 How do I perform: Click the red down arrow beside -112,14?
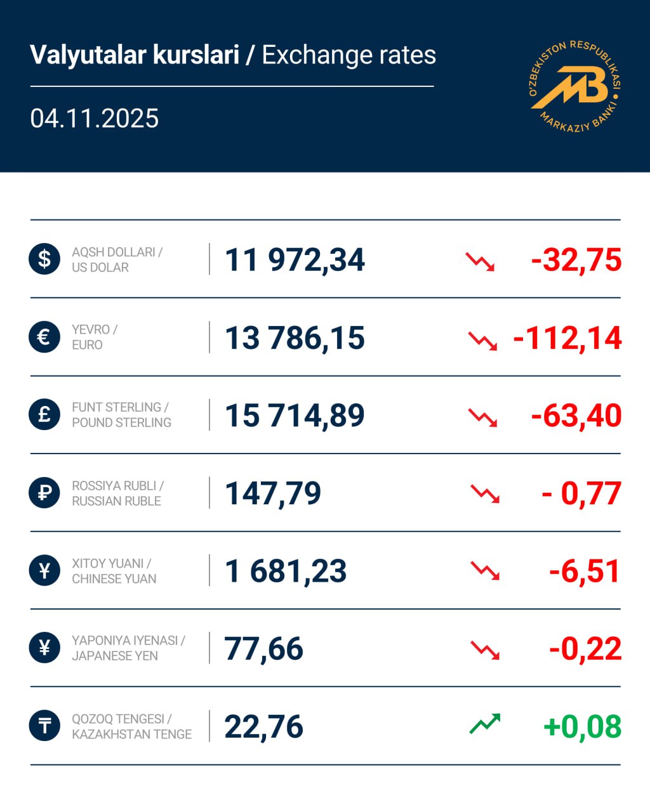[482, 340]
